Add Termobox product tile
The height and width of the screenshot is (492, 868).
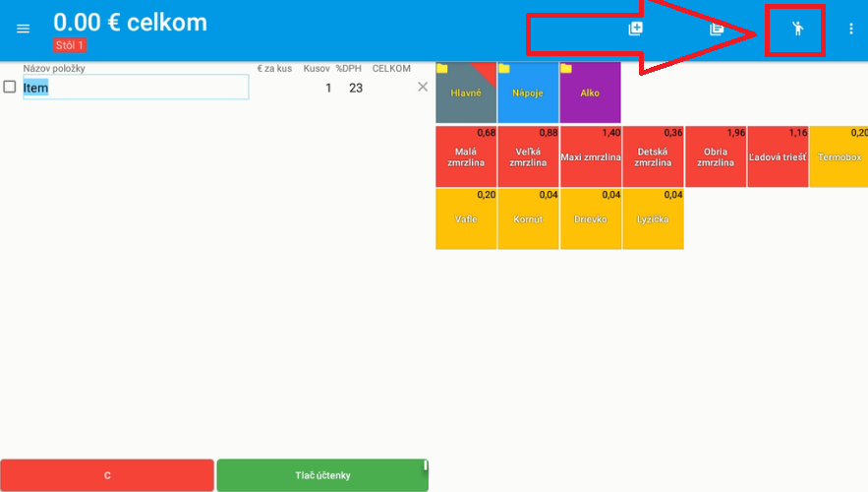[x=839, y=156]
